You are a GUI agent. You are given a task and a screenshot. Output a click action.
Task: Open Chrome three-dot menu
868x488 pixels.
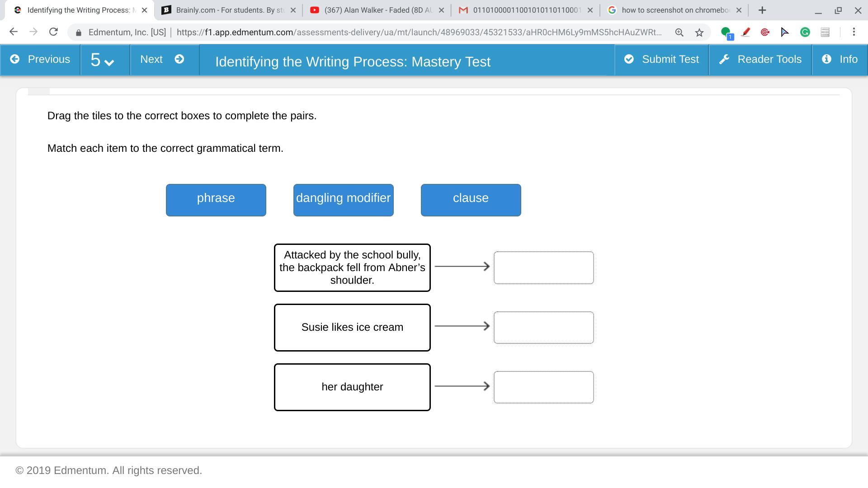coord(854,32)
